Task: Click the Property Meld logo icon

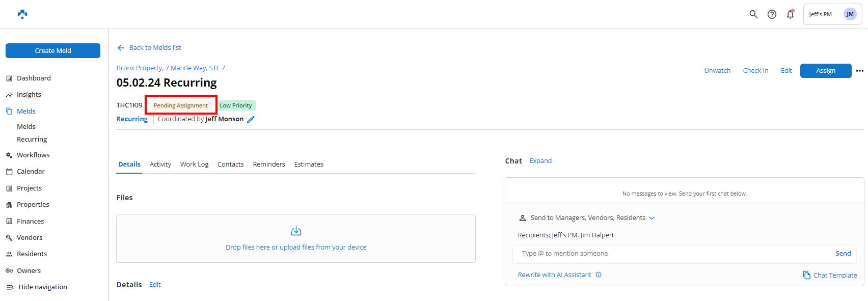Action: click(x=22, y=14)
